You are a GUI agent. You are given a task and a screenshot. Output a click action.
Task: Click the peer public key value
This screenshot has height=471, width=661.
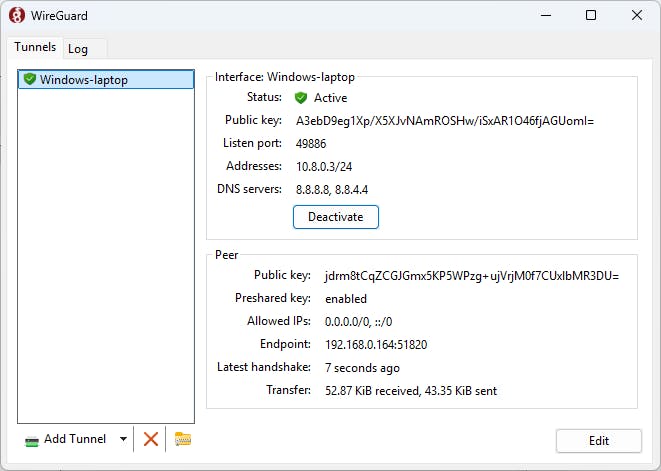[x=472, y=276]
